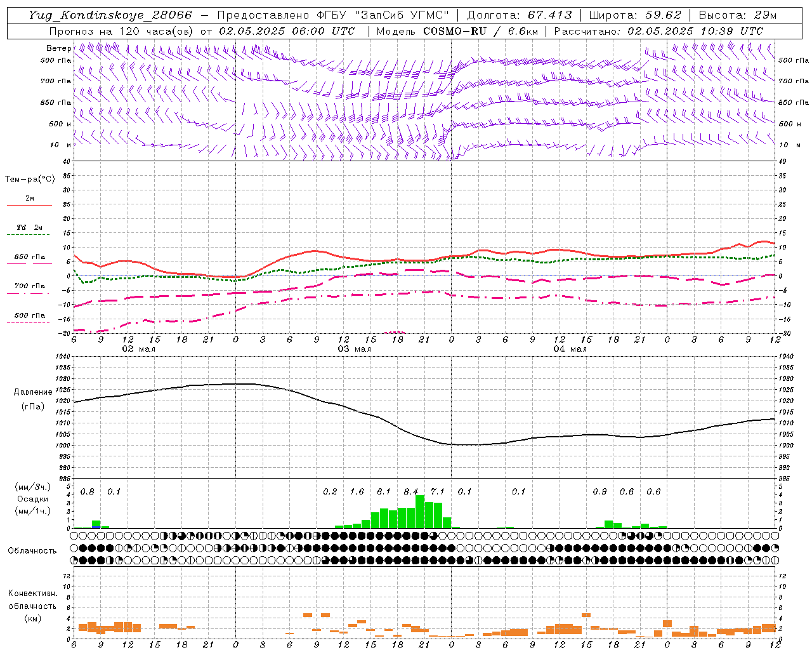Screen dimensions: 812x650
Task: Click the 2м temperature legend entry
Action: [30, 199]
